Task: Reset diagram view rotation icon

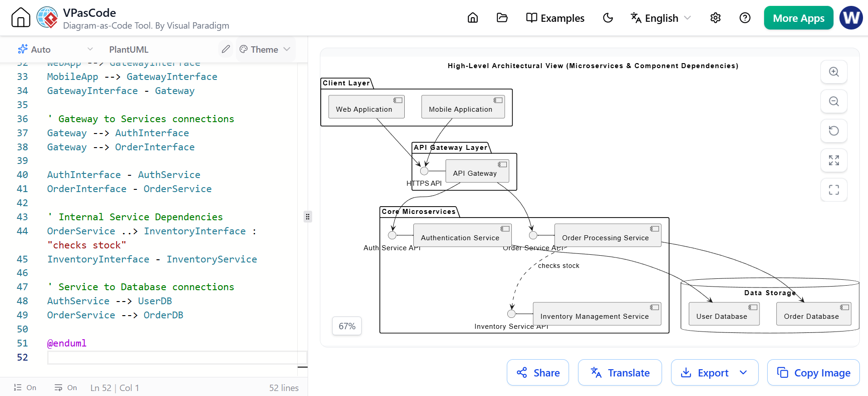Action: pyautogui.click(x=834, y=131)
